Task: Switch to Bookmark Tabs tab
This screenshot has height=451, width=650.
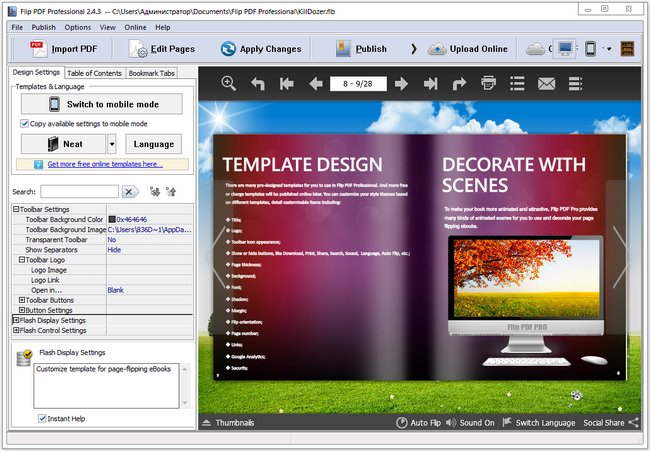Action: click(151, 73)
